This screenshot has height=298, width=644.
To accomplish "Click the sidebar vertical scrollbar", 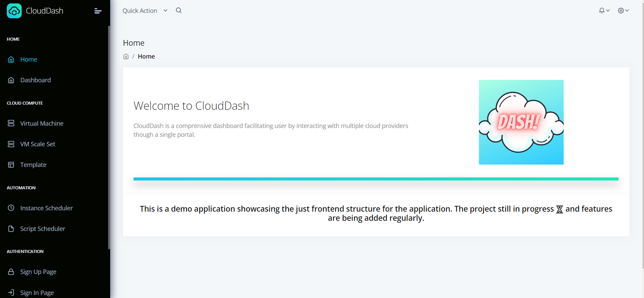I will [x=109, y=135].
